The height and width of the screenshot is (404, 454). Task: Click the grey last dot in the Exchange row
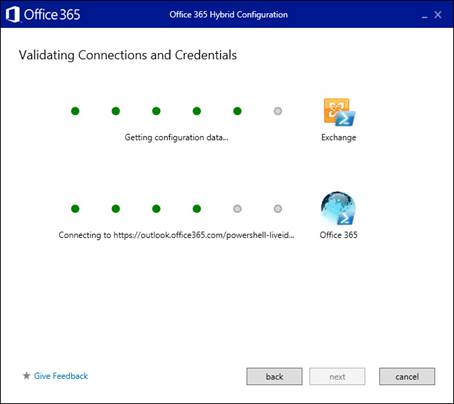[278, 111]
